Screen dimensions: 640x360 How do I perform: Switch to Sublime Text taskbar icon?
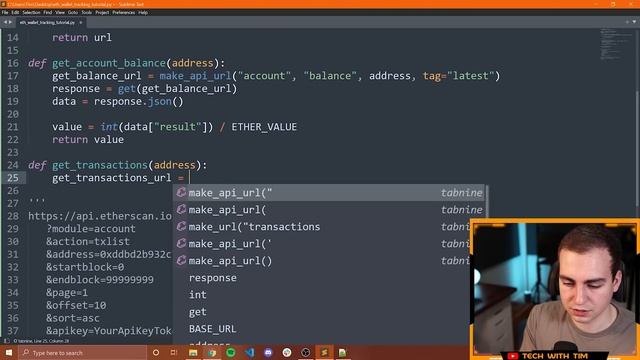(x=324, y=353)
